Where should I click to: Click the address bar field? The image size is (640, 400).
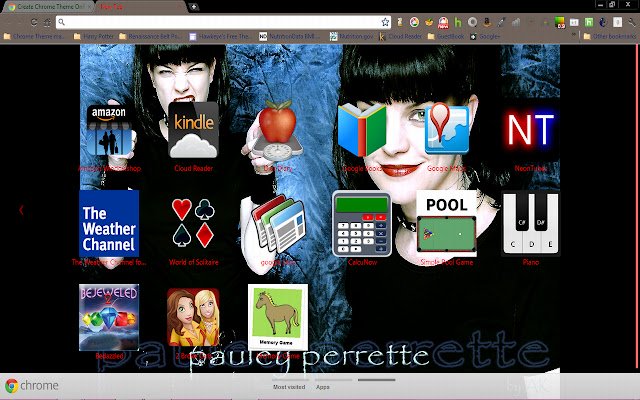tap(223, 22)
